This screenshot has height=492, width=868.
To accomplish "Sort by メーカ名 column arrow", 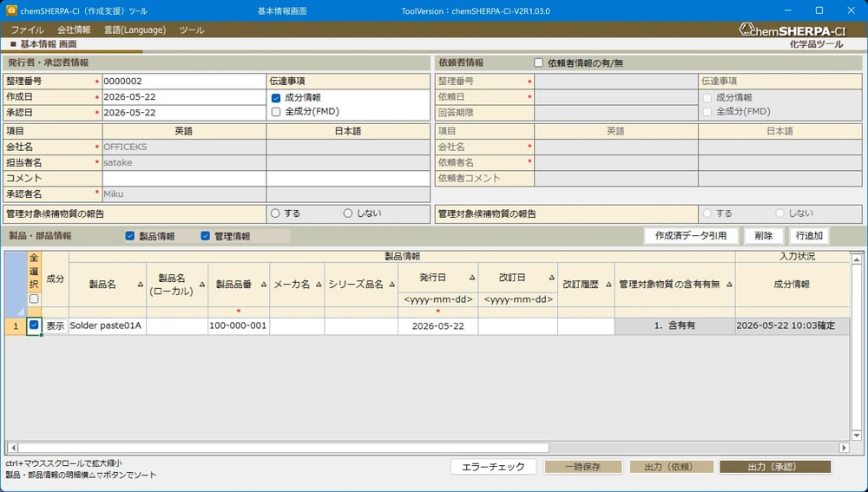I will (319, 285).
